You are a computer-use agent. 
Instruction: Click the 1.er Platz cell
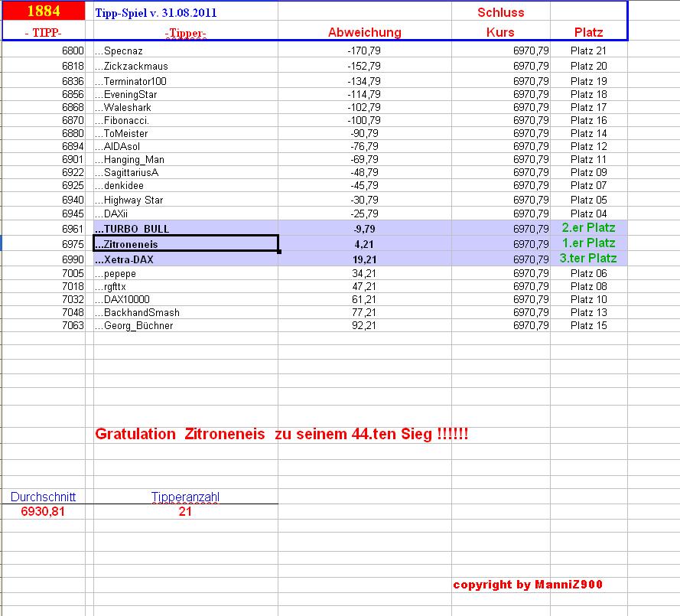click(588, 243)
